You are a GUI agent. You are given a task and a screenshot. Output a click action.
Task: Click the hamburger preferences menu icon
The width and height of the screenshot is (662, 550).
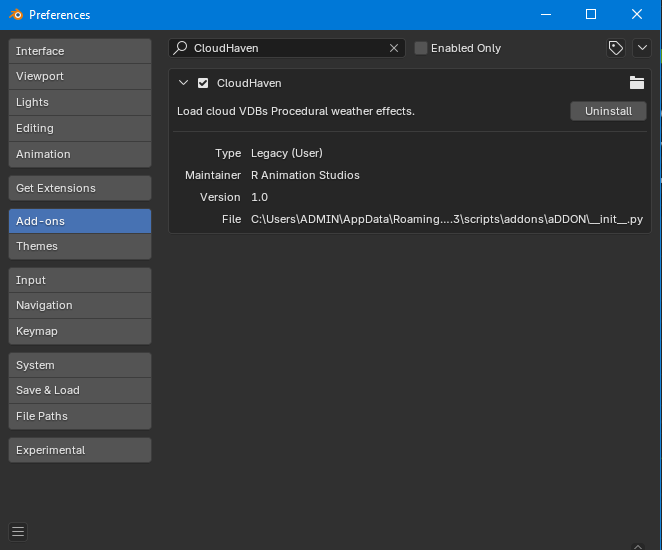[18, 531]
